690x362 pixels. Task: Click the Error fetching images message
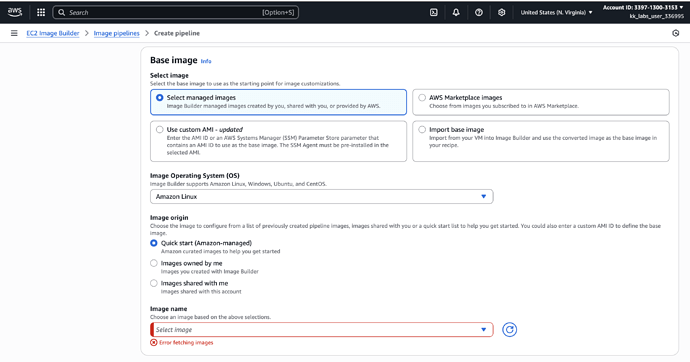186,342
